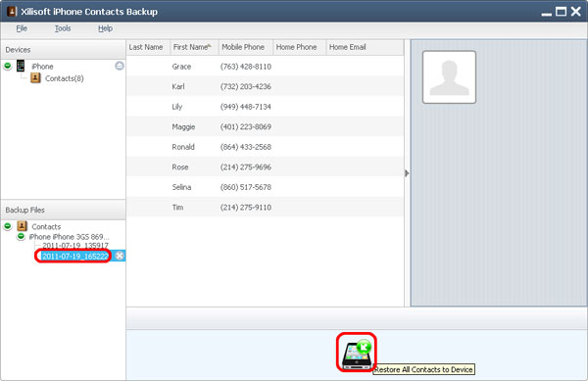Open the File menu
The width and height of the screenshot is (588, 381).
[22, 28]
